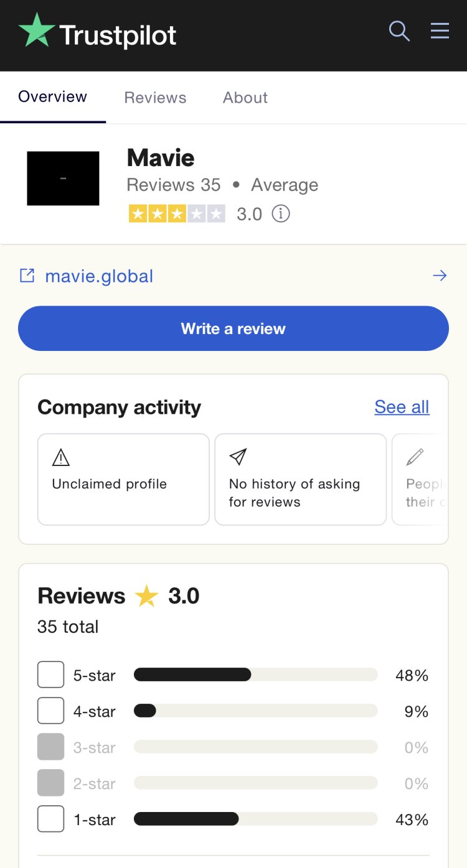The image size is (467, 868).
Task: Open the hamburger menu icon
Action: [x=440, y=30]
